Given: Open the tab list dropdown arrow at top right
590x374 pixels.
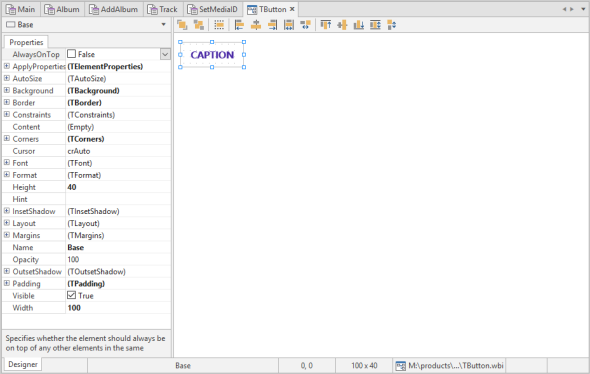Looking at the screenshot, I should [583, 9].
